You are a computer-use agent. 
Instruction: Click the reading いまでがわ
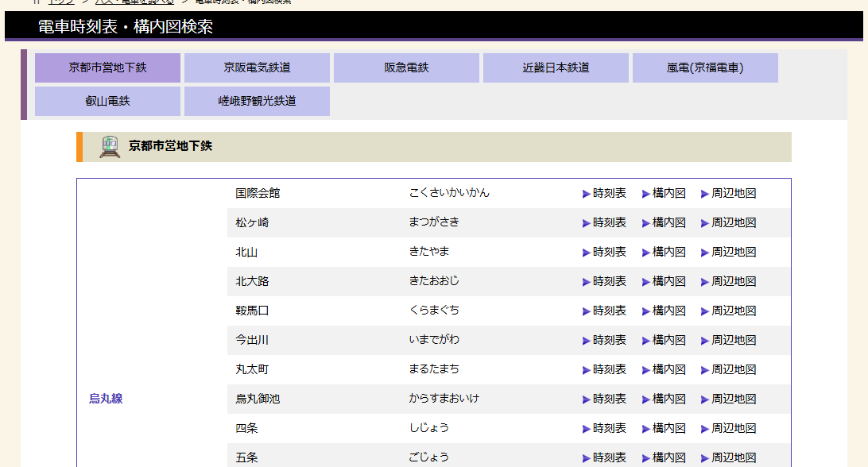(434, 339)
